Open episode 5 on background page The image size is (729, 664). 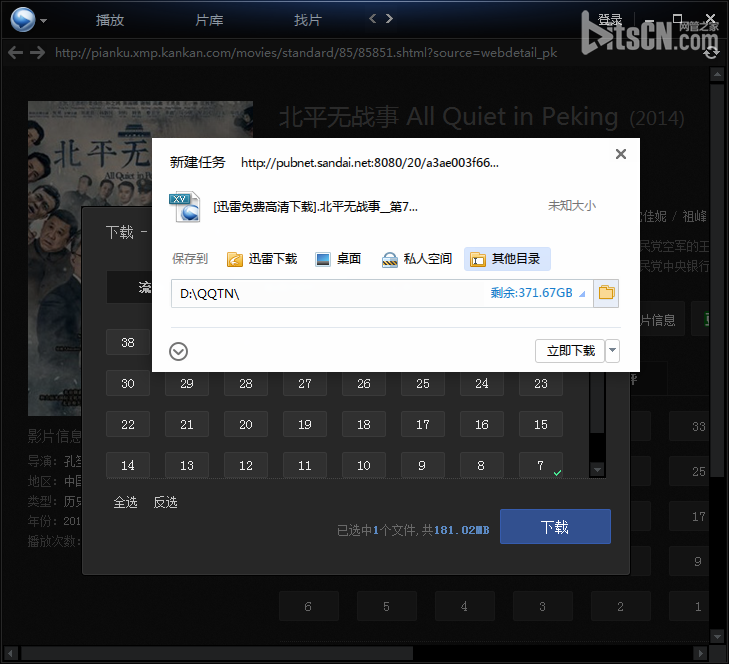pos(387,606)
